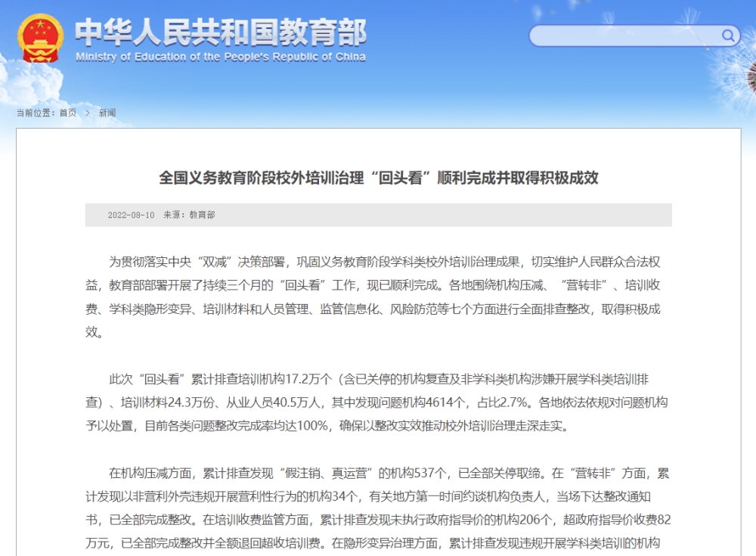The height and width of the screenshot is (556, 756).
Task: Click the national emblem logo
Action: pyautogui.click(x=42, y=36)
